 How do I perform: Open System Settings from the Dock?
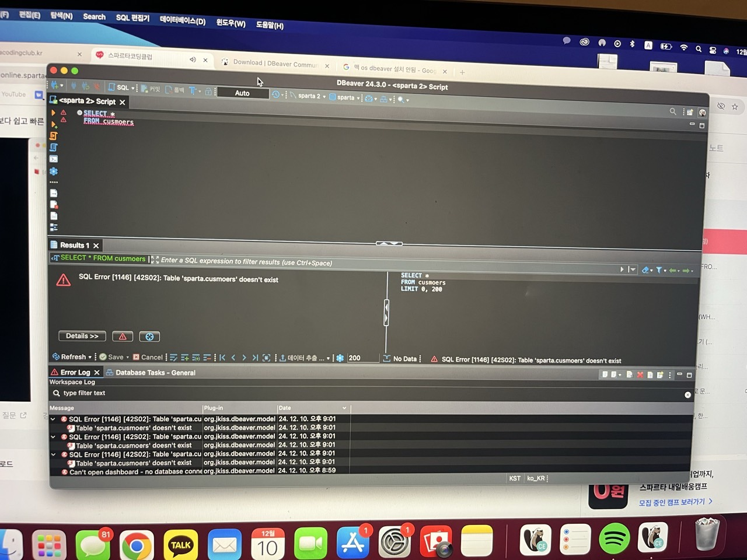click(395, 542)
